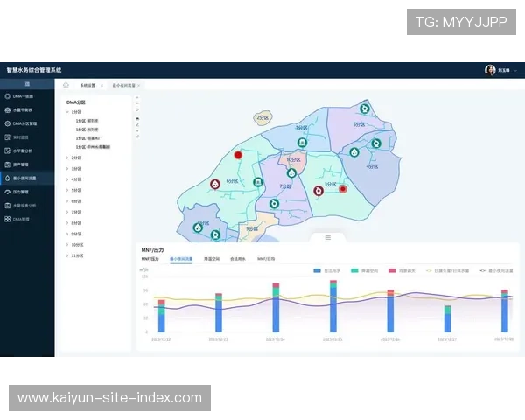Switch to the MNF/压力 chart tab
This screenshot has width=525, height=420.
click(150, 260)
